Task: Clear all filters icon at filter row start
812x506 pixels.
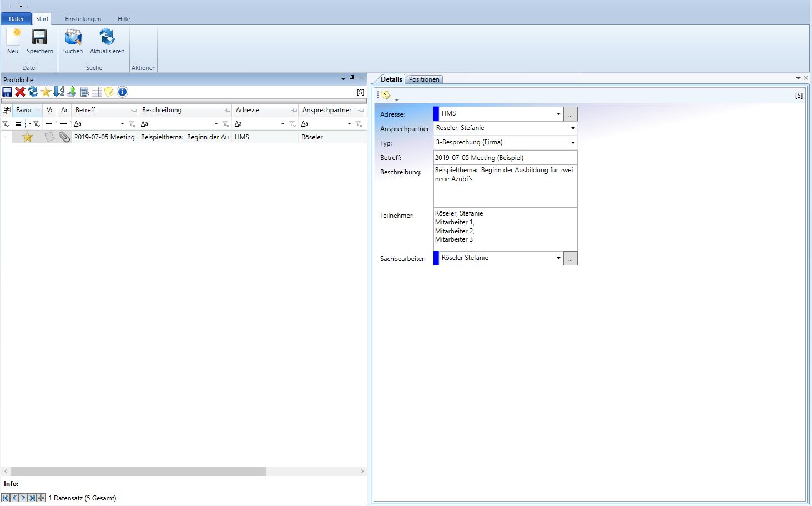Action: 6,124
